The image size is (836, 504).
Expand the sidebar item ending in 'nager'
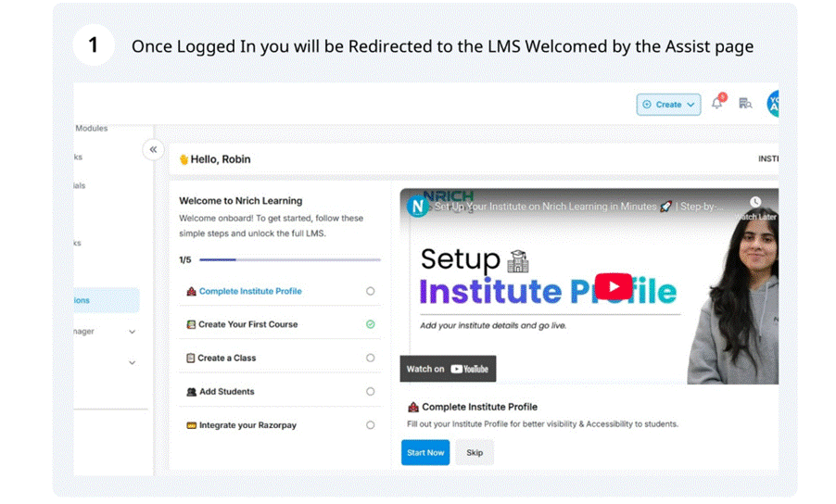pyautogui.click(x=132, y=332)
